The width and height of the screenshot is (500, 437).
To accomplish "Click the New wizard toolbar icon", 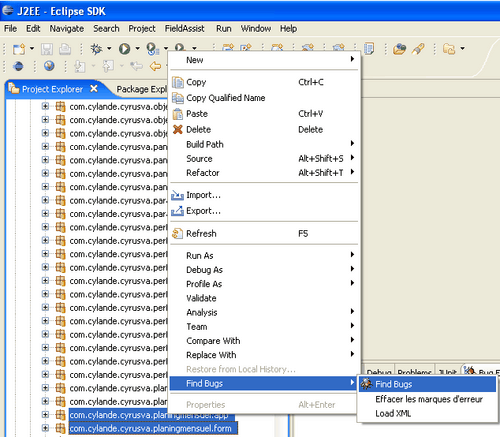I will click(x=19, y=49).
